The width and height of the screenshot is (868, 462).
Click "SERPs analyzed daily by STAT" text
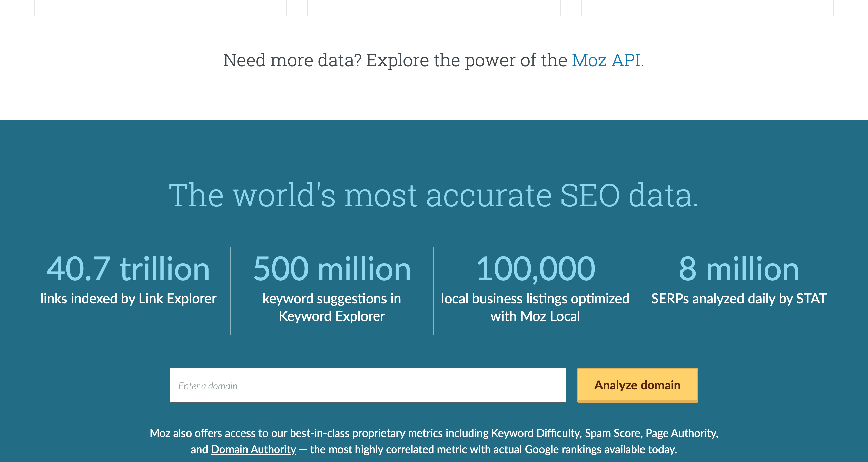(x=739, y=299)
